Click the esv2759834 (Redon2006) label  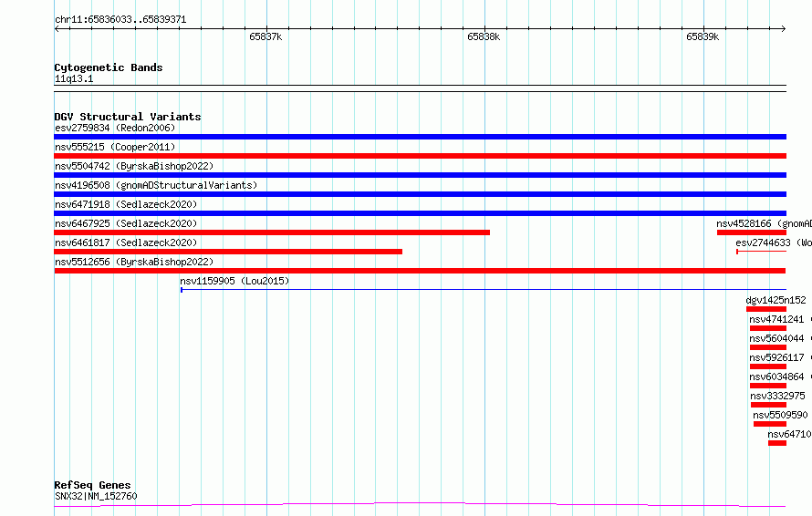(x=115, y=128)
